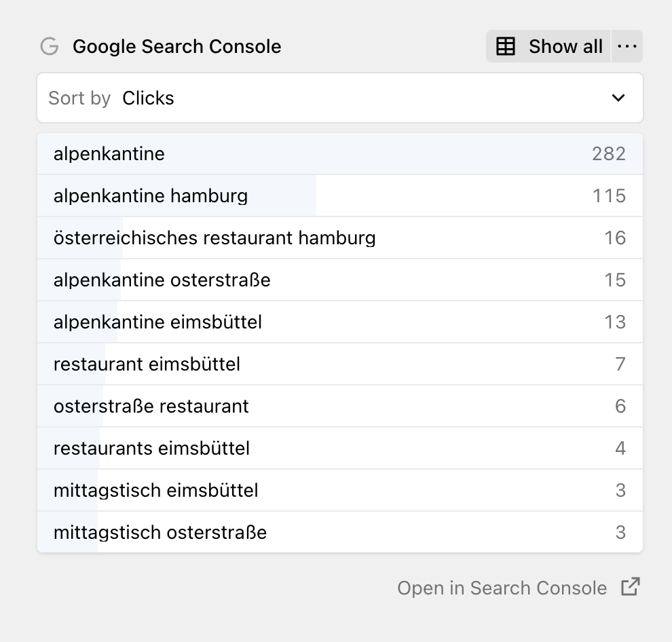The width and height of the screenshot is (672, 642).
Task: Click the chevron on the Sort by selector
Action: coord(618,98)
